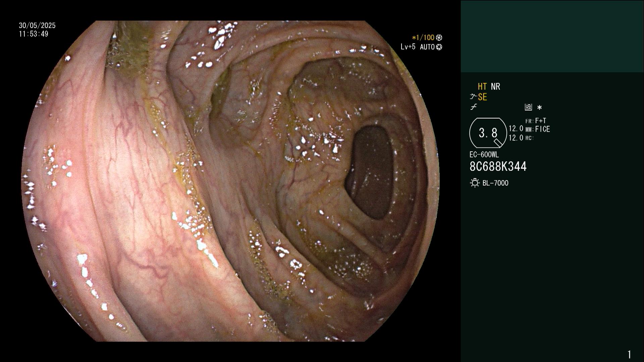Click the scope diameter diagram showing 3.8
Screen dimensions: 644x362
488,133
